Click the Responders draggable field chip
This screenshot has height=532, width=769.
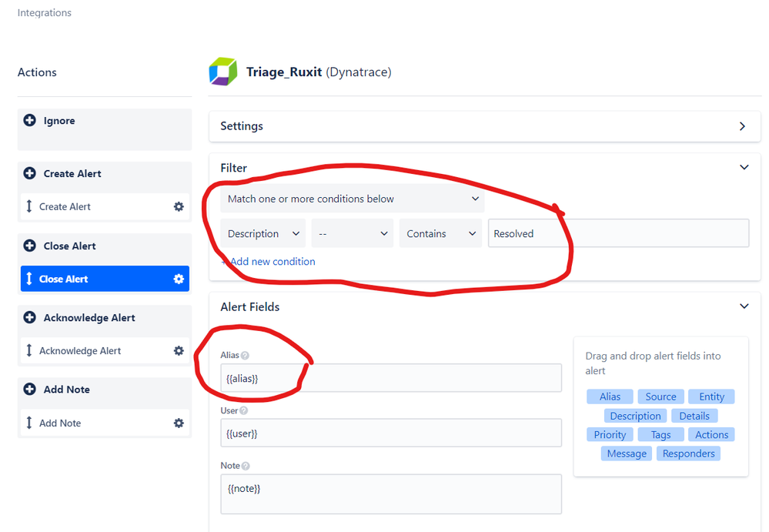(688, 453)
